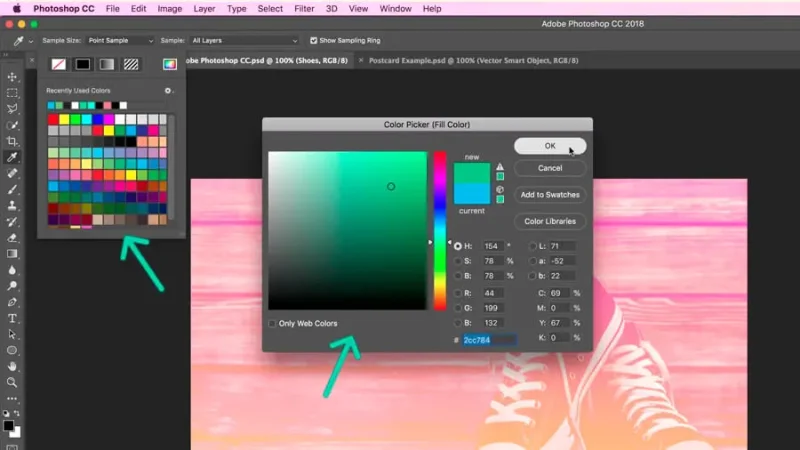Click the out-of-gamut warning triangle
The image size is (800, 450).
[x=500, y=167]
